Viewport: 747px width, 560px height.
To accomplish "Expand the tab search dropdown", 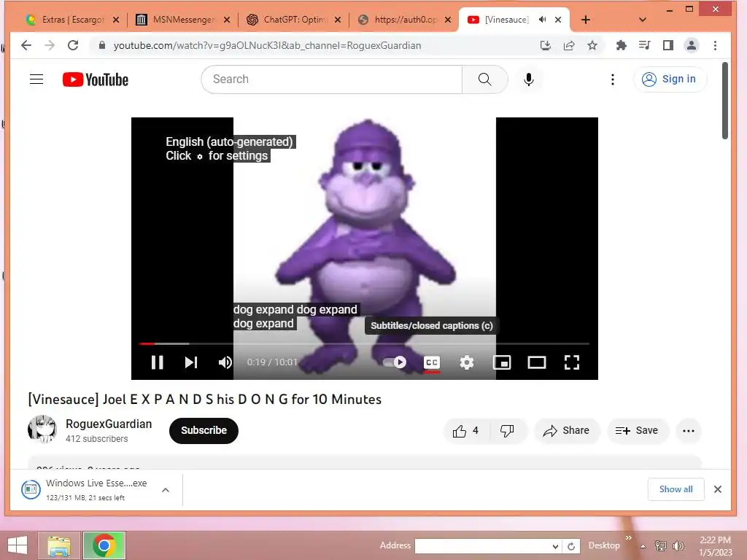I will pos(642,20).
